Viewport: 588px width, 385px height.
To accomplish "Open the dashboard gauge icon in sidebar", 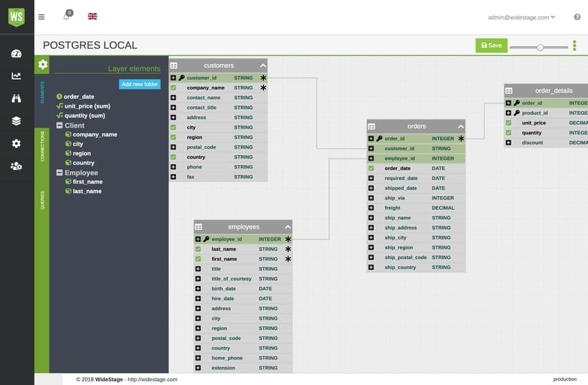I will tap(16, 54).
